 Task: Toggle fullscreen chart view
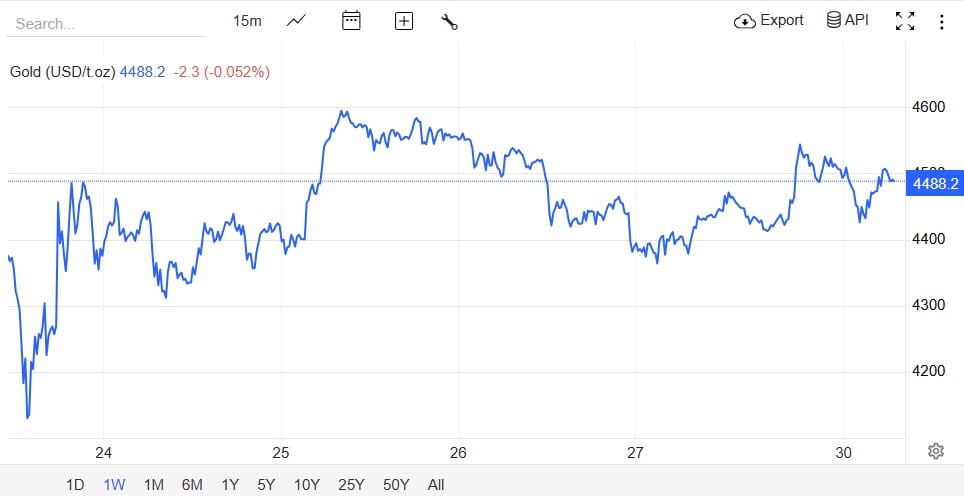pos(905,21)
